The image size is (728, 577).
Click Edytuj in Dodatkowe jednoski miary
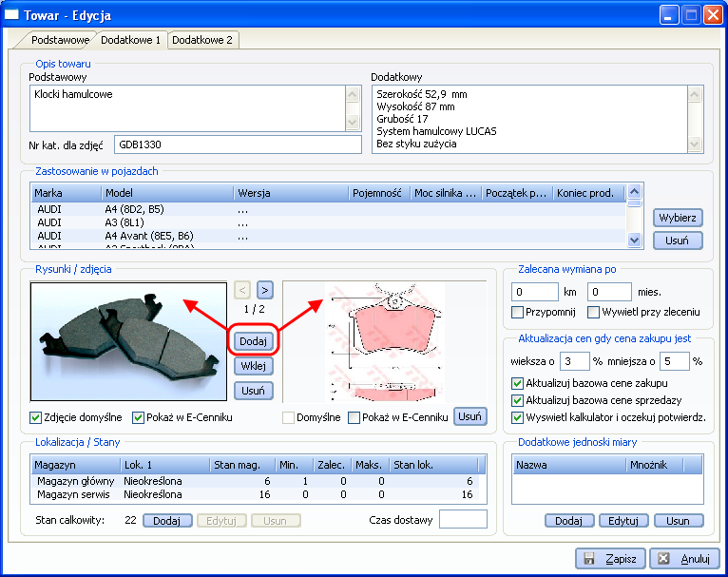pyautogui.click(x=623, y=521)
